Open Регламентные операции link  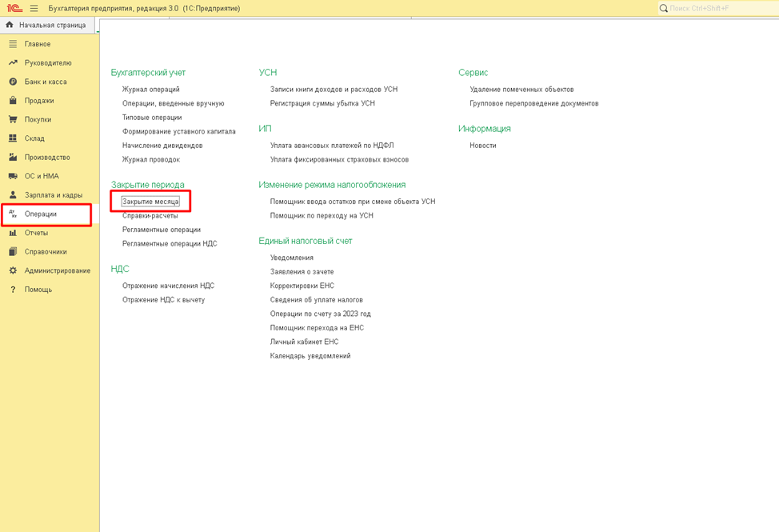162,230
